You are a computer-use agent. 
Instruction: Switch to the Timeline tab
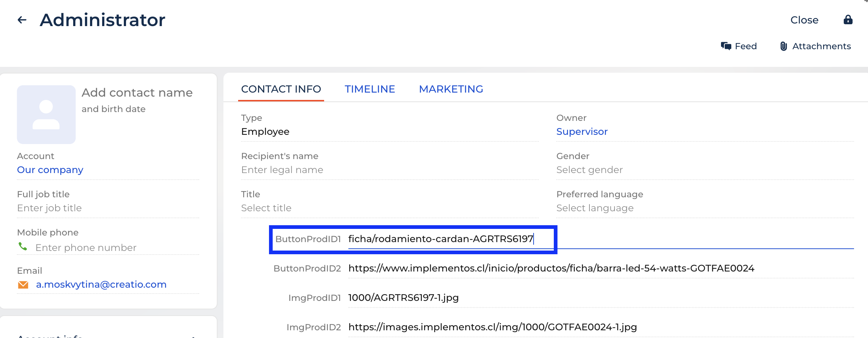(x=370, y=89)
